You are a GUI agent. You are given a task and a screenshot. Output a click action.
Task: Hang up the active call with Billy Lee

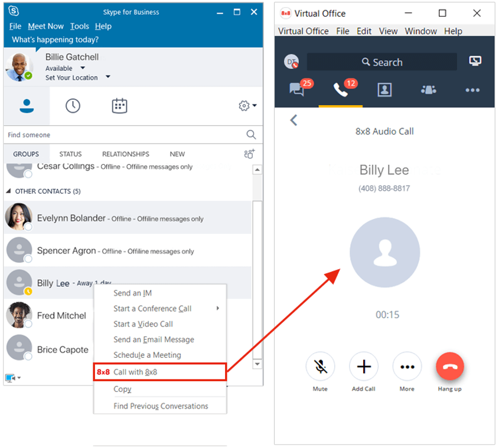coord(449,366)
